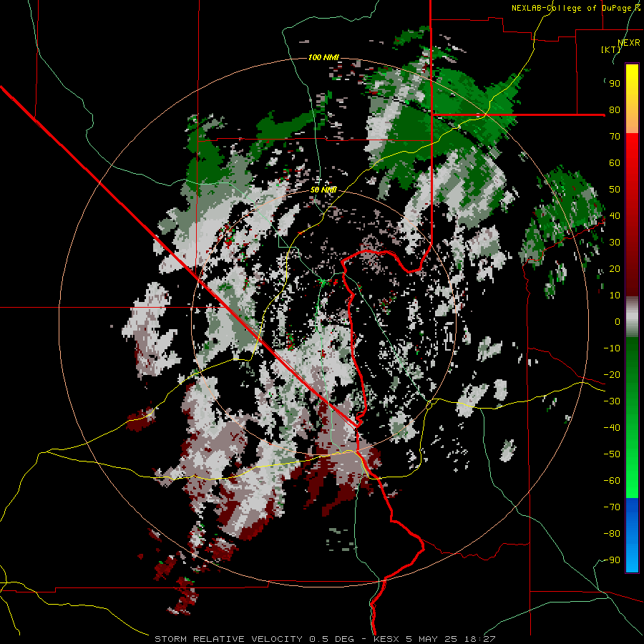
Task: Click the 100 NMI range ring label
Action: pyautogui.click(x=323, y=57)
